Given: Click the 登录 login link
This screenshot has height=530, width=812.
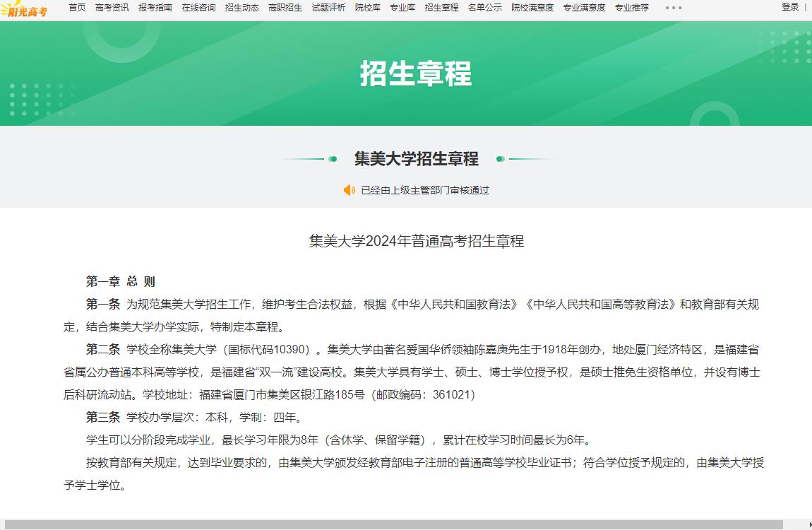Looking at the screenshot, I should [x=790, y=7].
